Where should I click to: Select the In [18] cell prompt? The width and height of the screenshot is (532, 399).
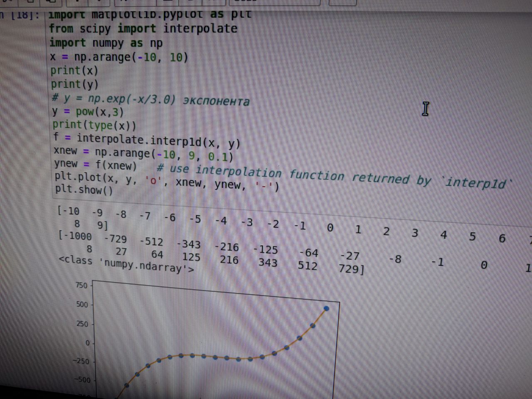pyautogui.click(x=20, y=15)
